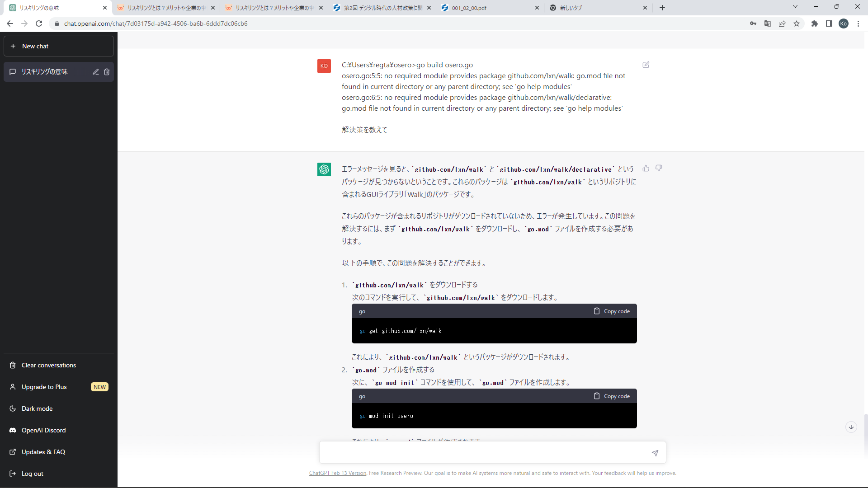This screenshot has width=868, height=488.
Task: Delete the リスキリングの意味 conversation with trash icon
Action: click(x=107, y=72)
